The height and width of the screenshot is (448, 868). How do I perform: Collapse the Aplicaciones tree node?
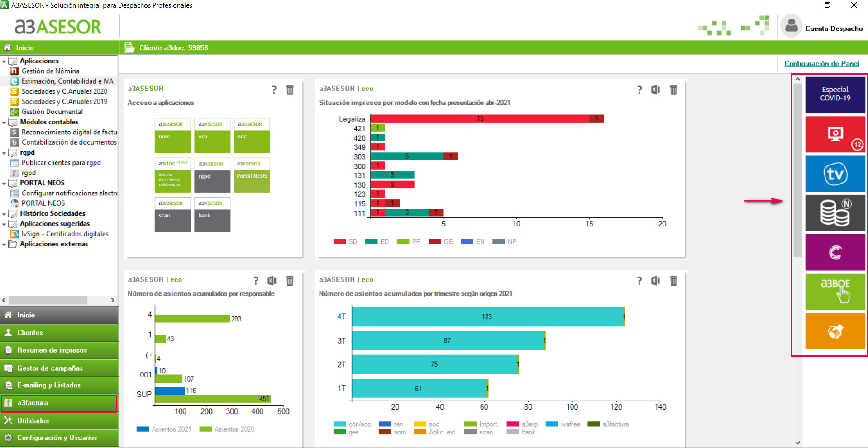tap(4, 61)
